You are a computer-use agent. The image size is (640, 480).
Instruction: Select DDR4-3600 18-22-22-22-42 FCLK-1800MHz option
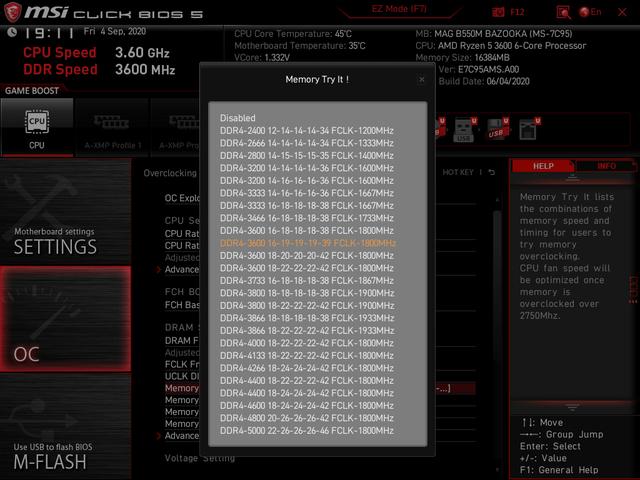[x=307, y=268]
